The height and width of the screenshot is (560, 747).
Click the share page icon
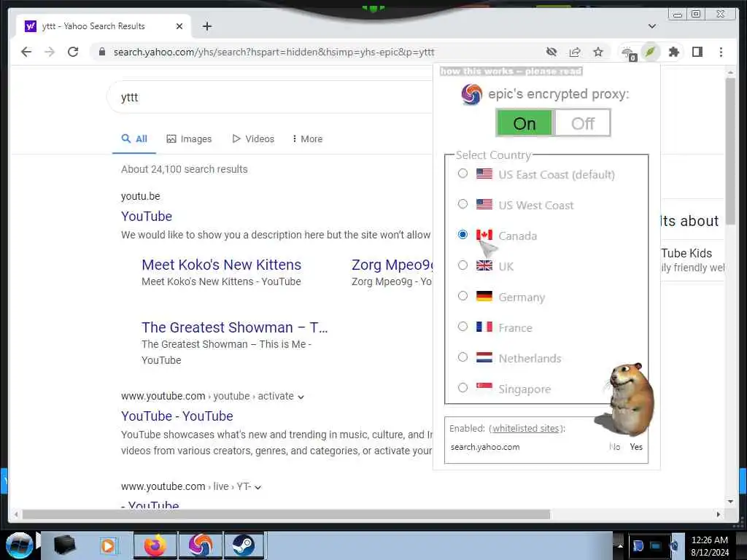coord(575,52)
